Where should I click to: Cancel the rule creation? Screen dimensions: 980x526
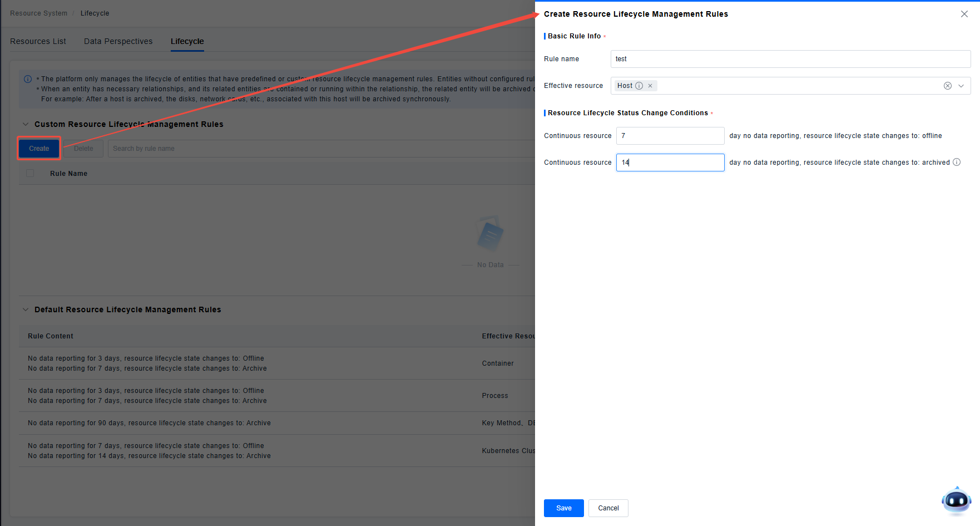click(608, 508)
